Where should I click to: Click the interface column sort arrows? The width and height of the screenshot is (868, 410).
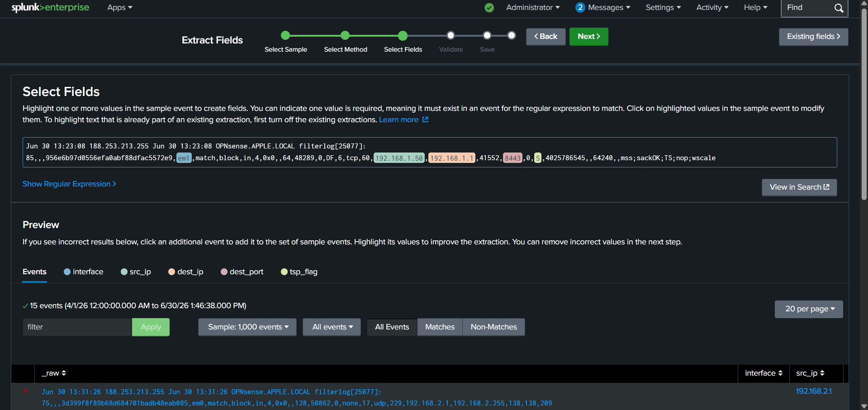(780, 373)
